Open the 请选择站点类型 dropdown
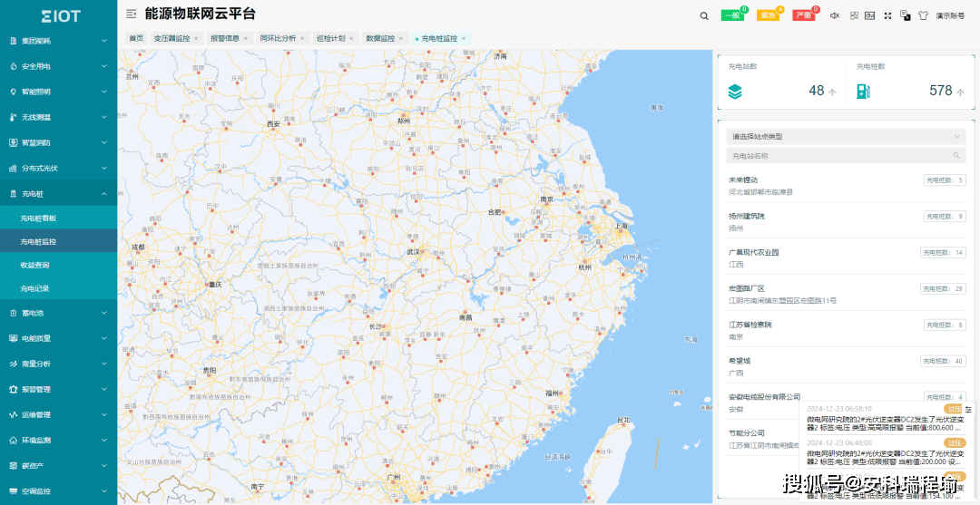 tap(846, 136)
